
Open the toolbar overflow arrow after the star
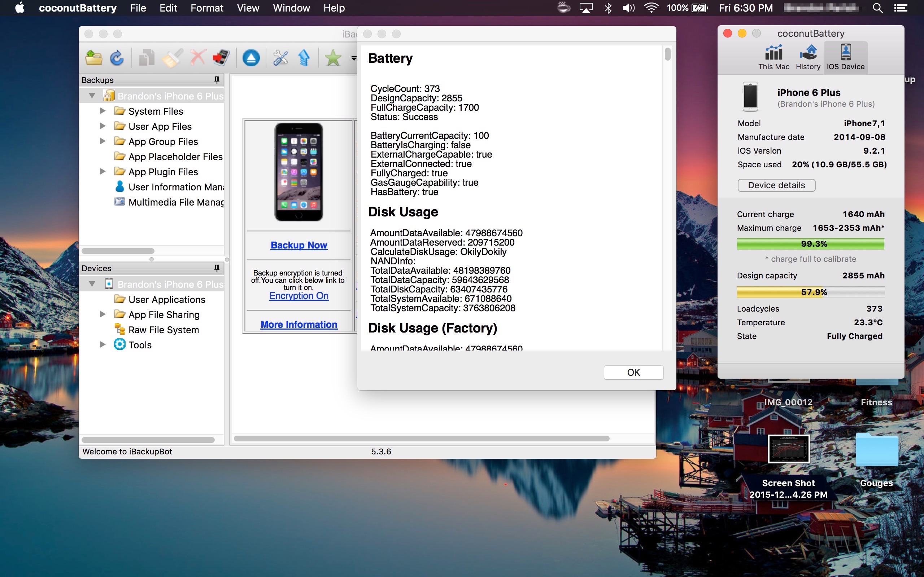tap(354, 58)
